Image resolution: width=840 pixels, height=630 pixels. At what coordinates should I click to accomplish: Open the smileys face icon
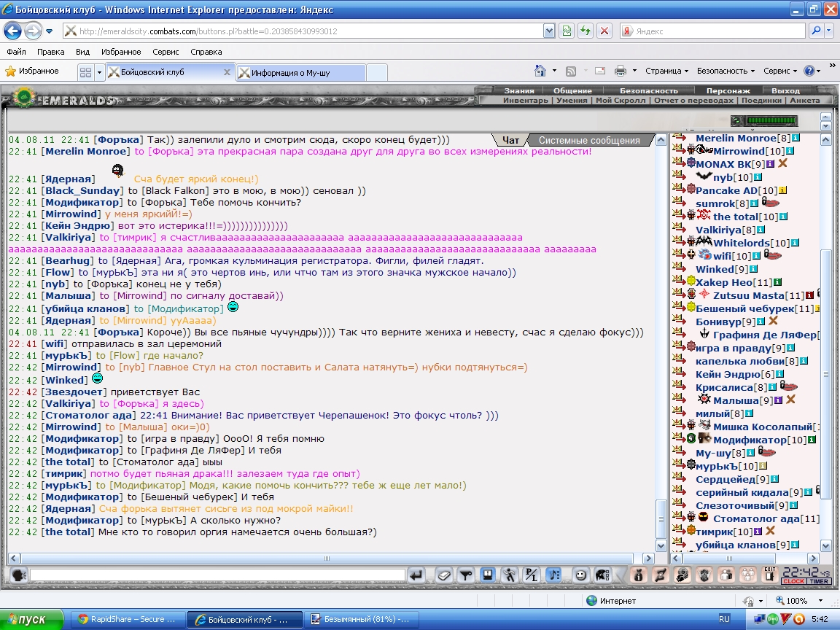click(x=580, y=575)
